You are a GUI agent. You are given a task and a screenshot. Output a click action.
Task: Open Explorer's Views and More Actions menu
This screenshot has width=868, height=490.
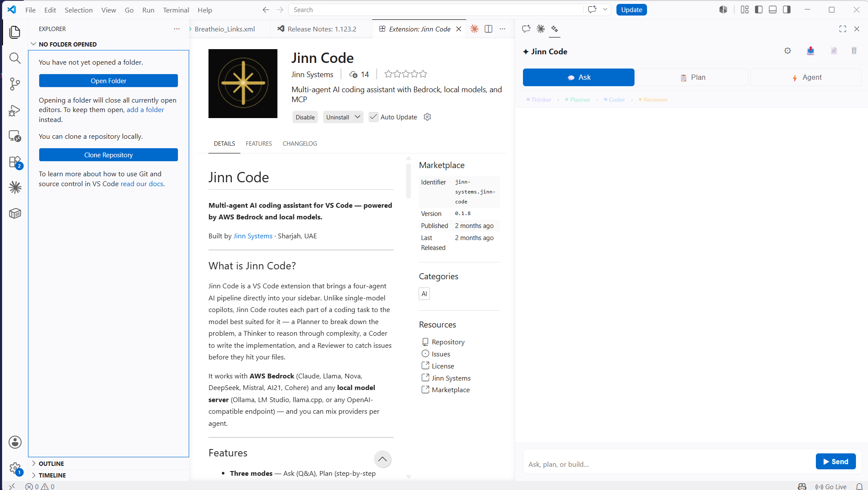point(177,29)
